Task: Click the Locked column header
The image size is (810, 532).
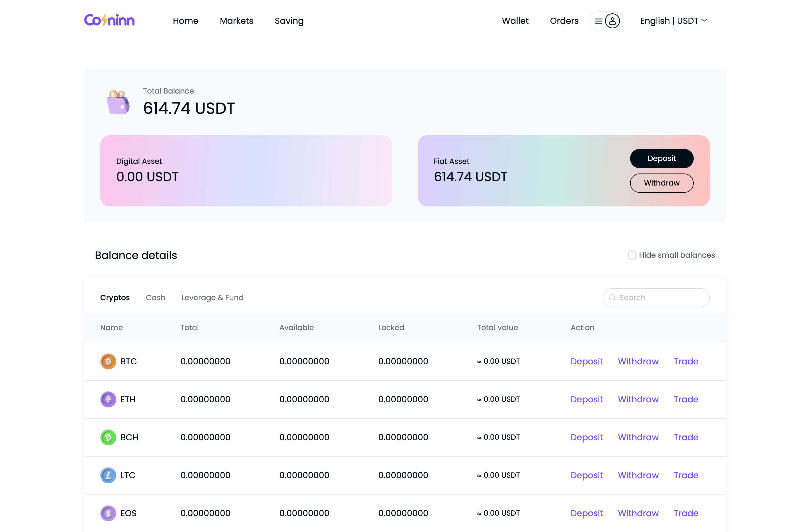Action: pos(391,327)
